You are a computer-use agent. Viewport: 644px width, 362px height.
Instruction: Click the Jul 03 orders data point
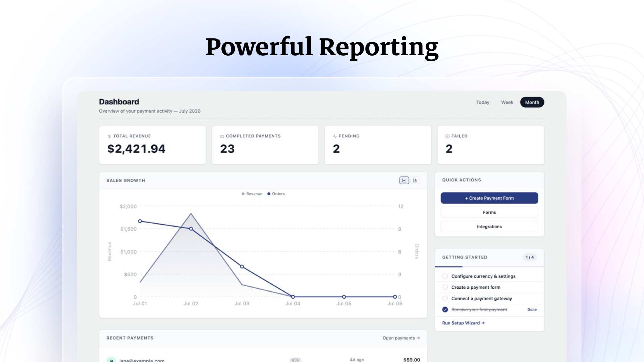point(242,267)
